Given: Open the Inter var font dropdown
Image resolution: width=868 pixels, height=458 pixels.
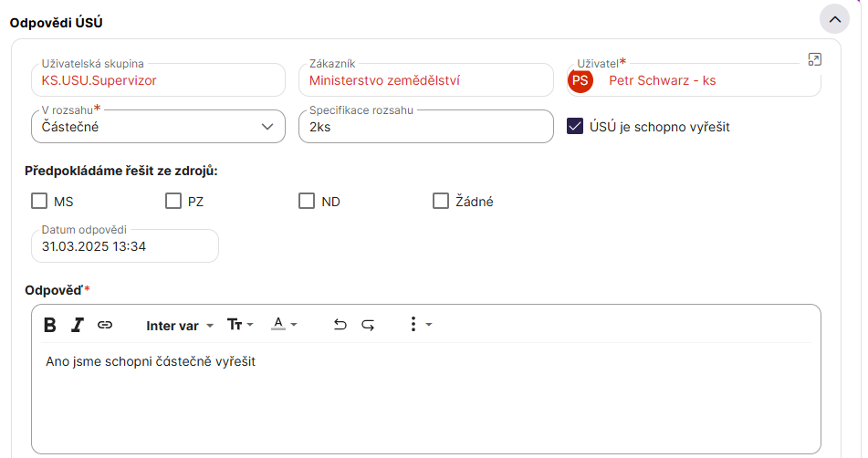Looking at the screenshot, I should (180, 325).
